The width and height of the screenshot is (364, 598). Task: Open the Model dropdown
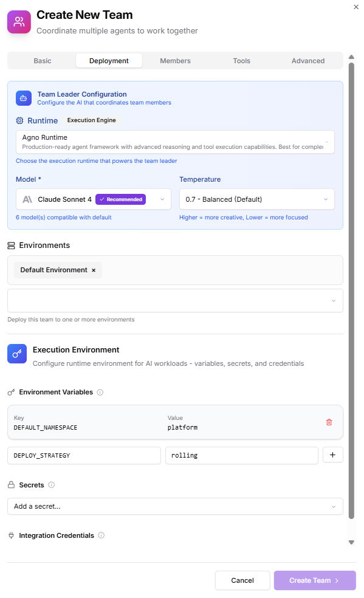(162, 199)
